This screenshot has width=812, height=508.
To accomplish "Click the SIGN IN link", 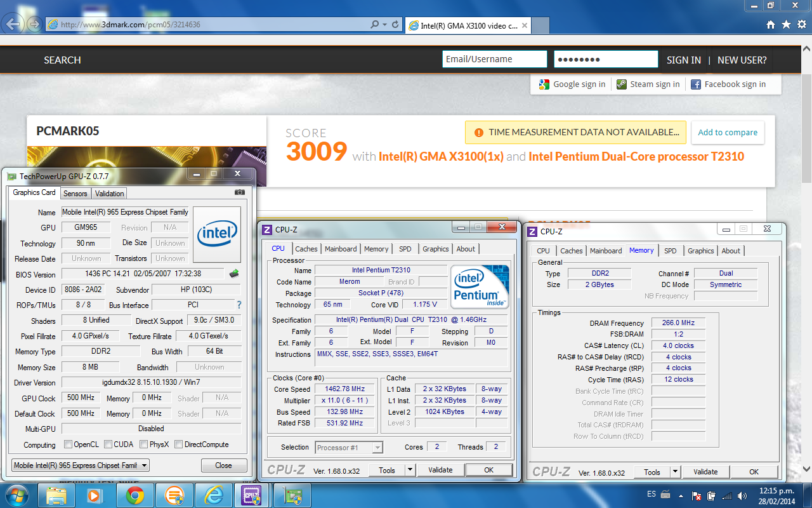I will [x=684, y=60].
